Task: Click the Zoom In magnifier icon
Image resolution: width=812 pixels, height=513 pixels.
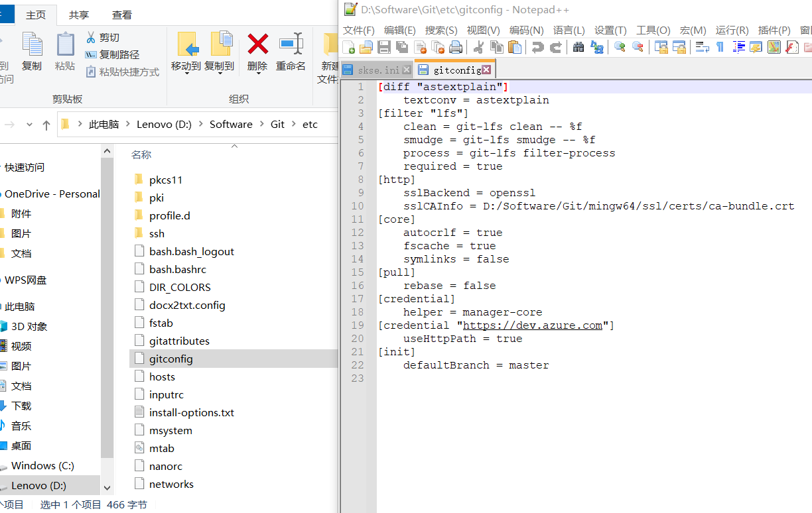Action: pos(620,47)
